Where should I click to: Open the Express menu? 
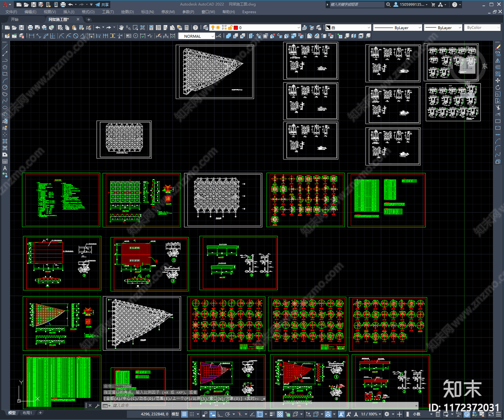tap(249, 12)
